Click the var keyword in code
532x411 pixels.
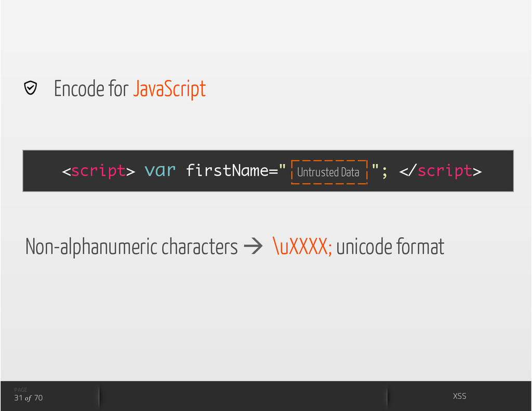pos(160,170)
